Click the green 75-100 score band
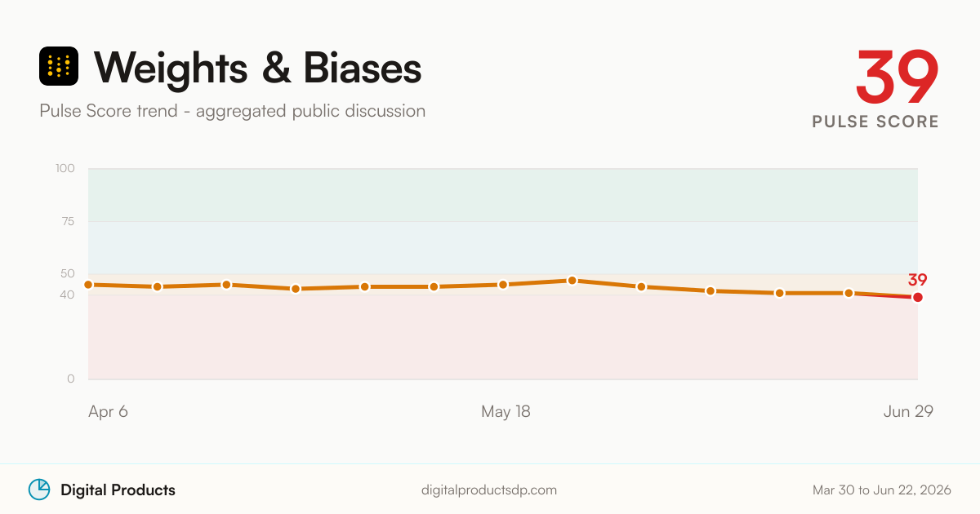This screenshot has height=514, width=980. [x=503, y=195]
